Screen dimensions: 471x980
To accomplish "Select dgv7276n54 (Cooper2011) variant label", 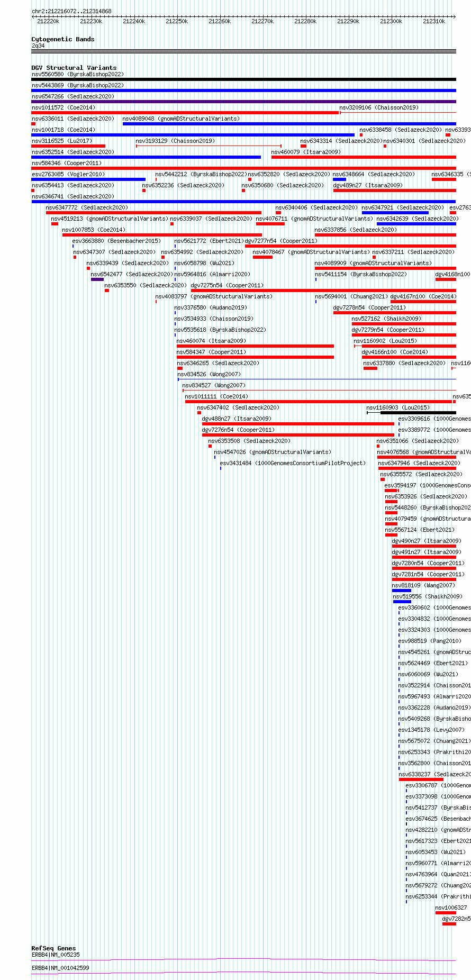I will [x=238, y=430].
